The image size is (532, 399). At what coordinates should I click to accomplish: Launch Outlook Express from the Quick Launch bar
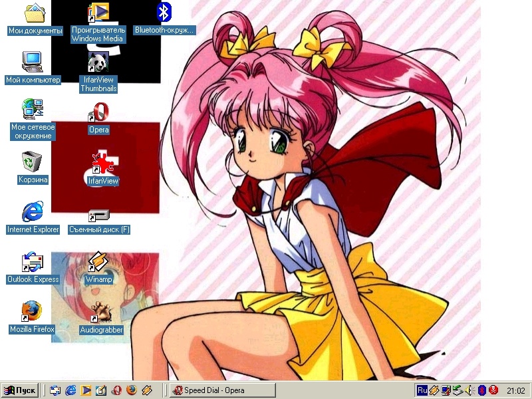coord(55,390)
